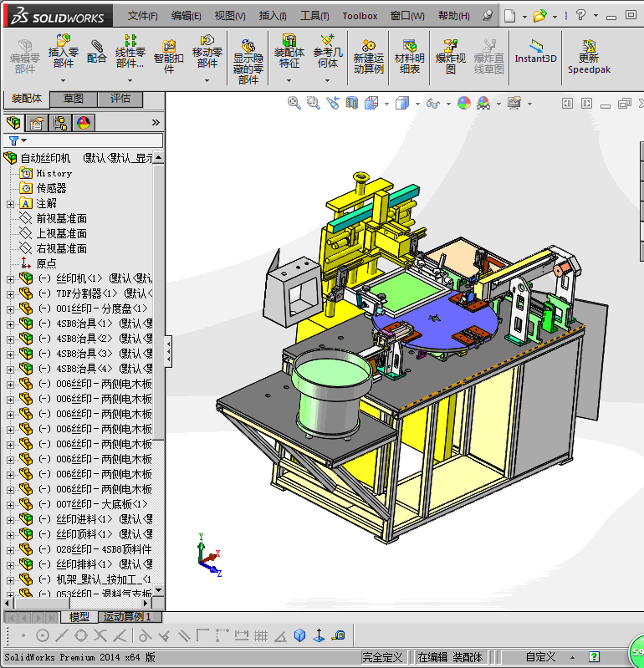The image size is (644, 668).
Task: Open Bill of Materials tool
Action: (x=410, y=56)
